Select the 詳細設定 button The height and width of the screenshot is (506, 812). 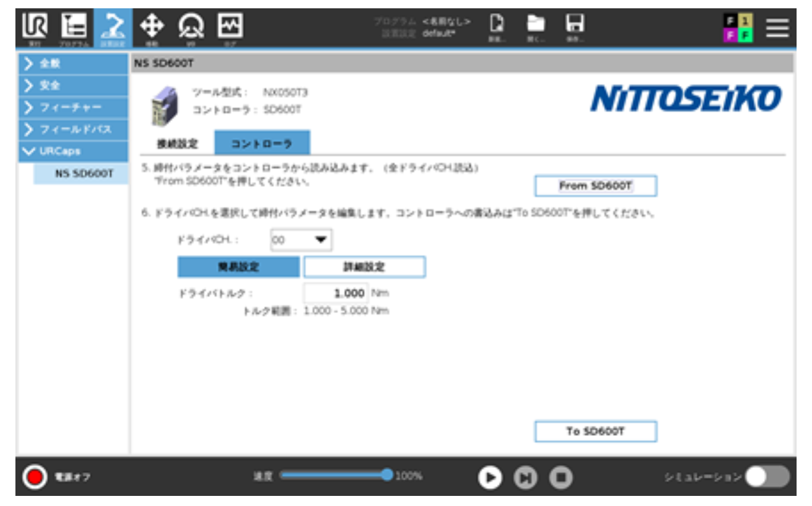pyautogui.click(x=364, y=267)
